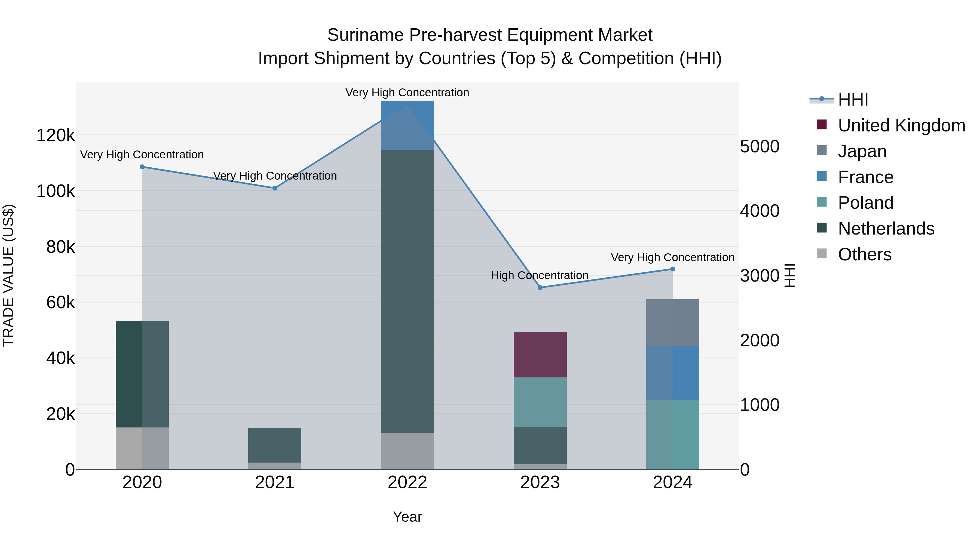Click the France blue legend swatch
The height and width of the screenshot is (551, 980).
point(822,176)
